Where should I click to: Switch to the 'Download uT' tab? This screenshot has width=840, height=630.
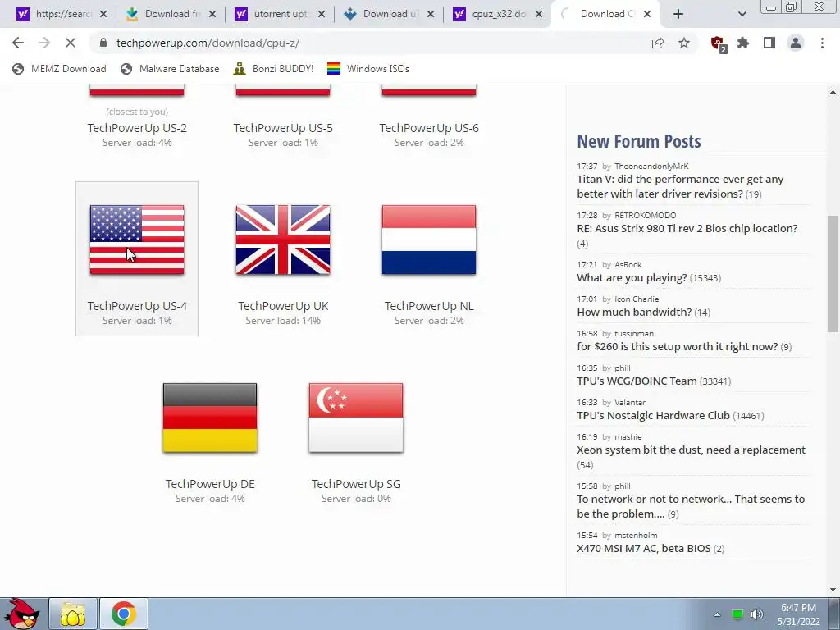[381, 14]
